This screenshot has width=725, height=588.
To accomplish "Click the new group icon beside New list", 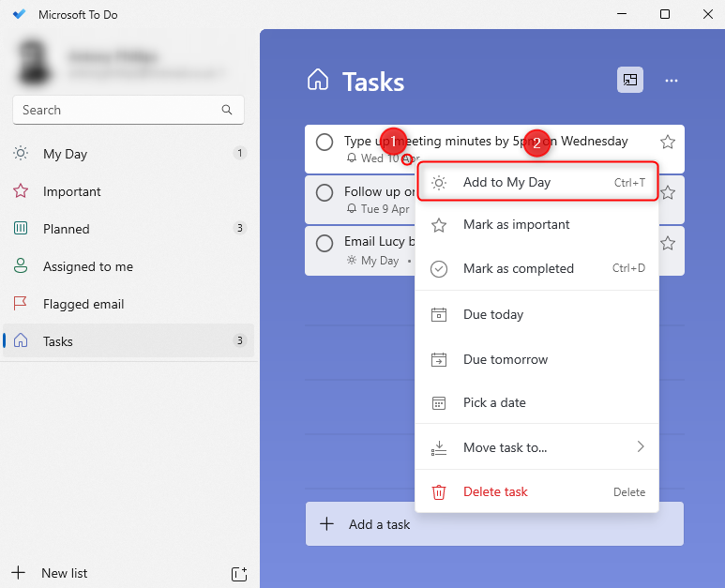I will 238,573.
